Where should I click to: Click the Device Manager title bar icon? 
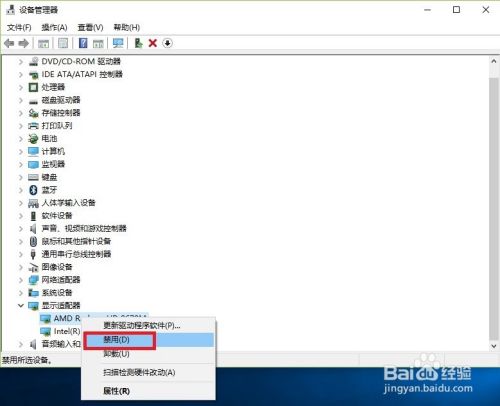(10, 10)
